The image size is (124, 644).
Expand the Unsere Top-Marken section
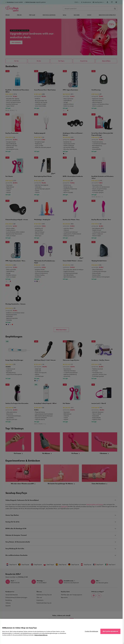61,515
